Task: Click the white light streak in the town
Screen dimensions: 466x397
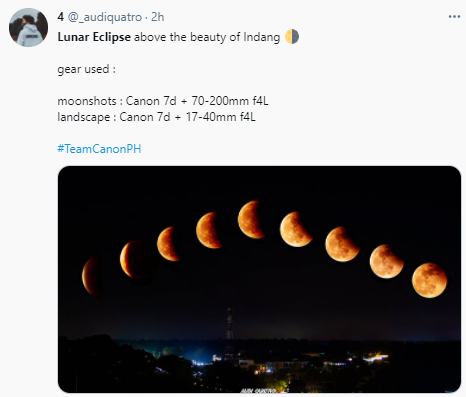Action: tap(376, 358)
